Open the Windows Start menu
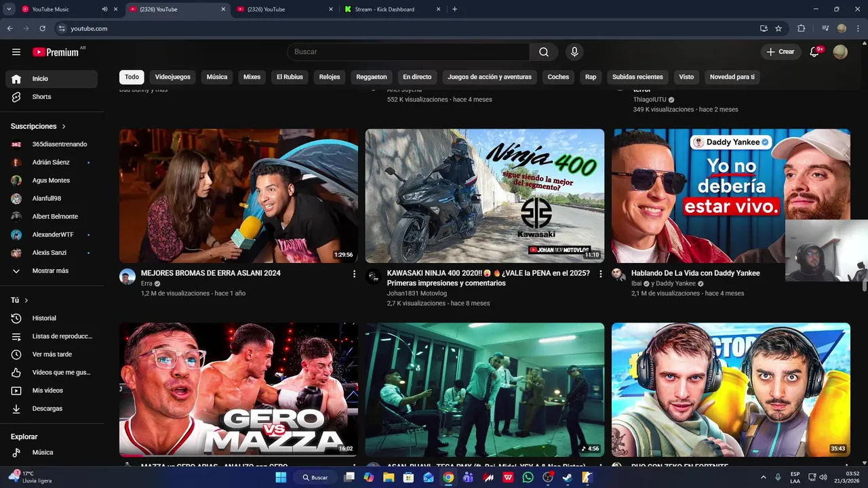 (281, 477)
